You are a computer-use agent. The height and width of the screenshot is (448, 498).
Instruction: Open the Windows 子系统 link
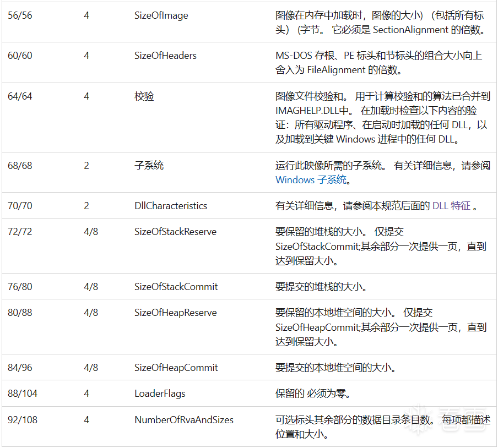click(x=311, y=180)
